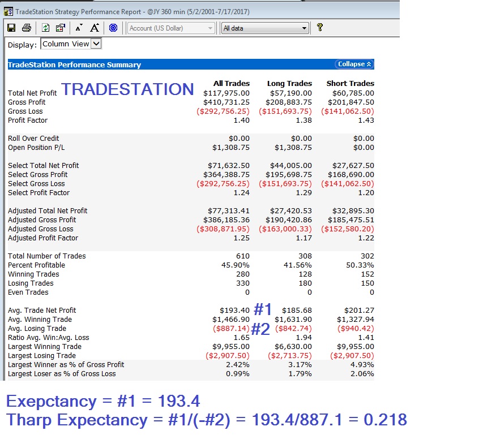The width and height of the screenshot is (496, 448).
Task: Refresh the performance report using the refresh icon
Action: click(45, 28)
